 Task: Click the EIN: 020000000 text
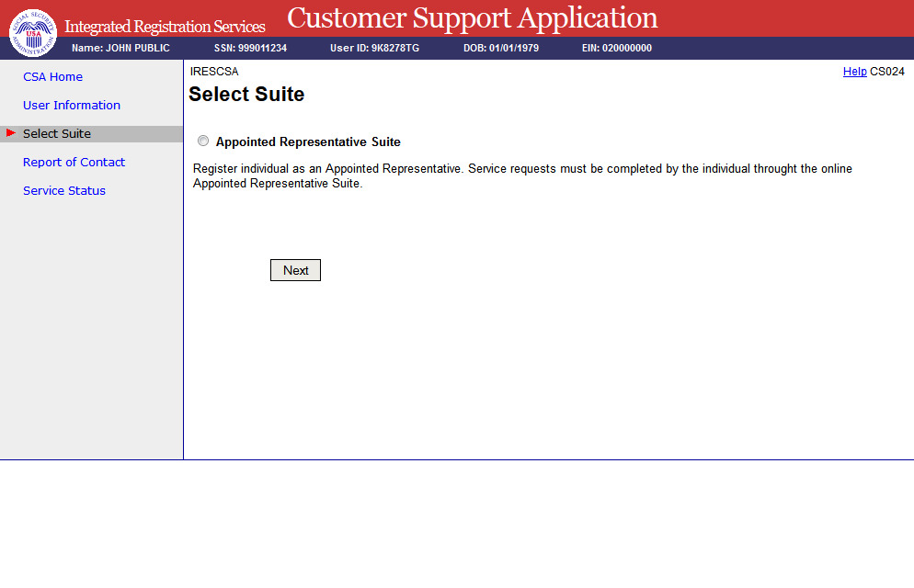tap(617, 49)
